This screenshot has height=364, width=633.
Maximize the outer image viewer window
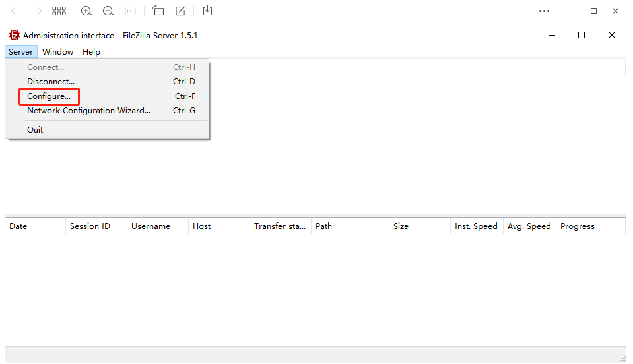593,11
